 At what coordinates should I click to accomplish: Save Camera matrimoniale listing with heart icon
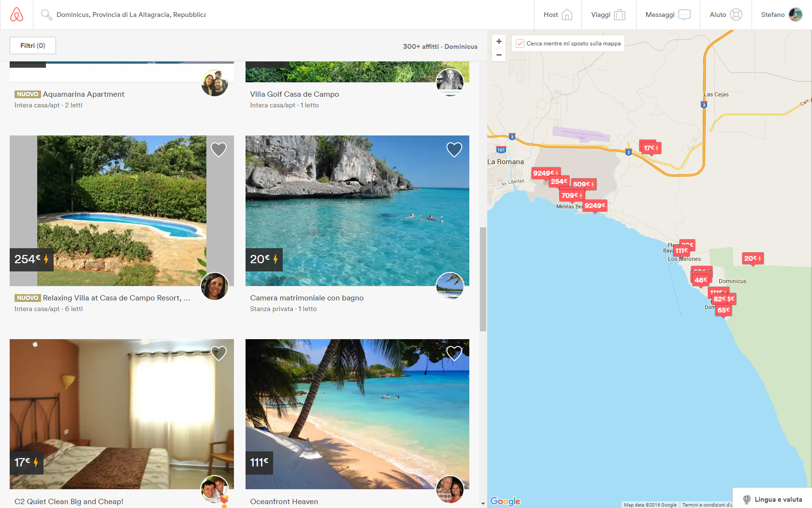click(x=454, y=149)
